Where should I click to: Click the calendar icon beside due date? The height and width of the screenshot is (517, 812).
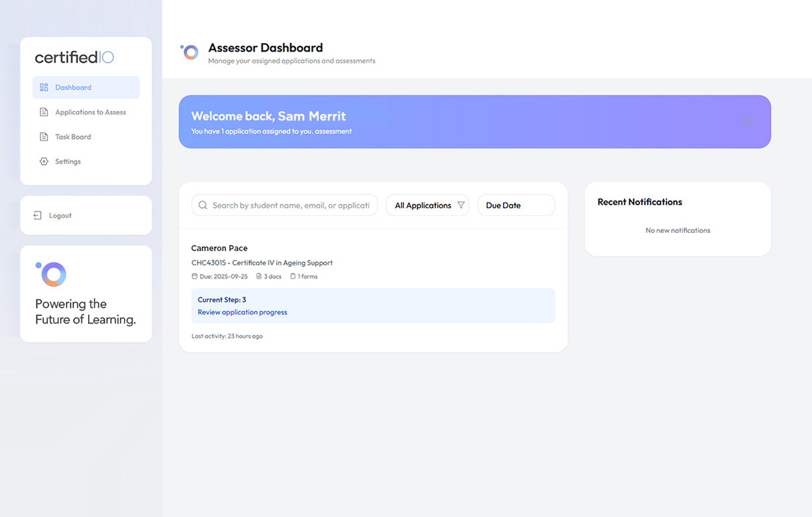(x=195, y=277)
